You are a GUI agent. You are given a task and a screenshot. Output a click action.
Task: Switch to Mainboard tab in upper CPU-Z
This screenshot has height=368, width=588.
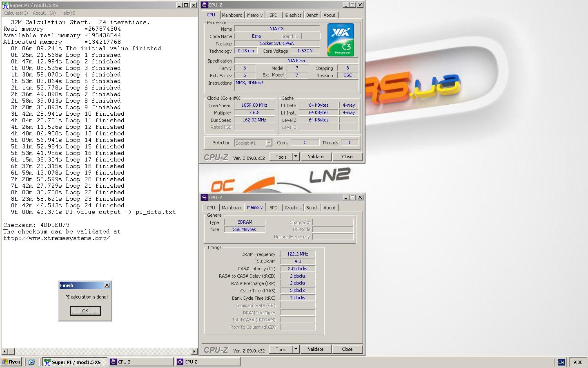(x=232, y=15)
